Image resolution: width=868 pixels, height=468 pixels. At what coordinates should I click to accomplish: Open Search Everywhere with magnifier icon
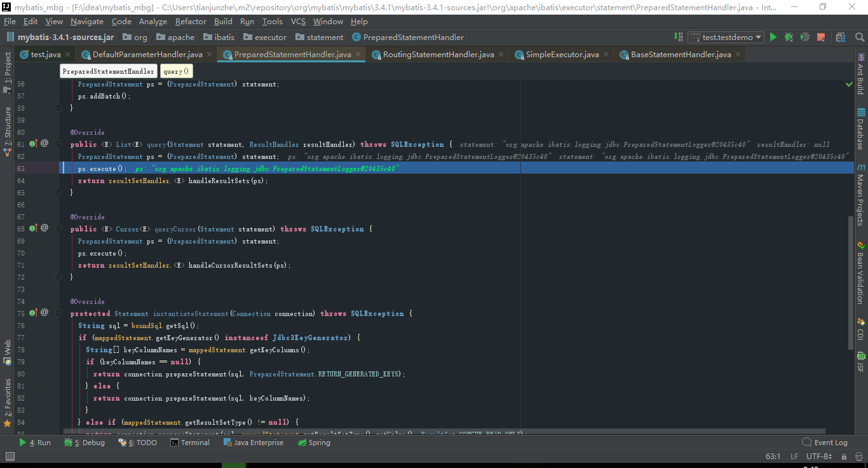click(x=860, y=38)
